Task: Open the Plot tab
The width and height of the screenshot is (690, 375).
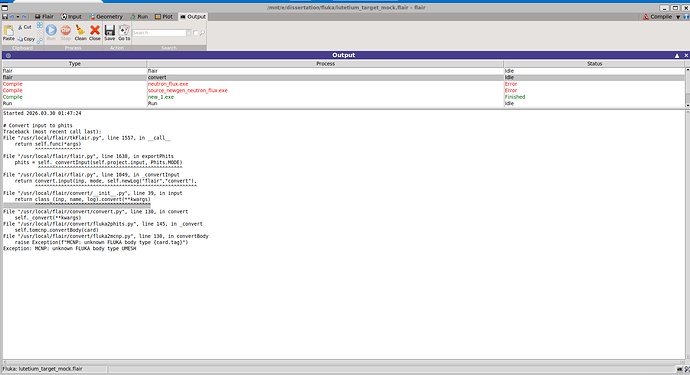Action: [164, 17]
